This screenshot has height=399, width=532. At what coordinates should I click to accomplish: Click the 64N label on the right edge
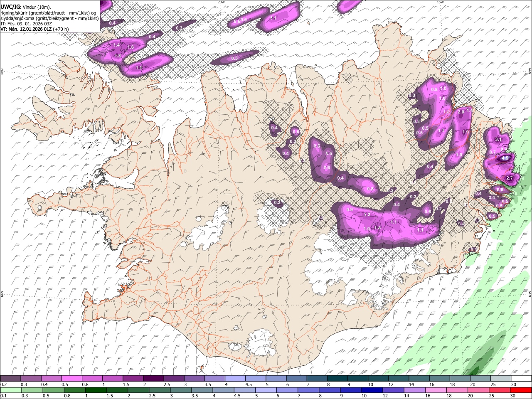tap(530, 293)
